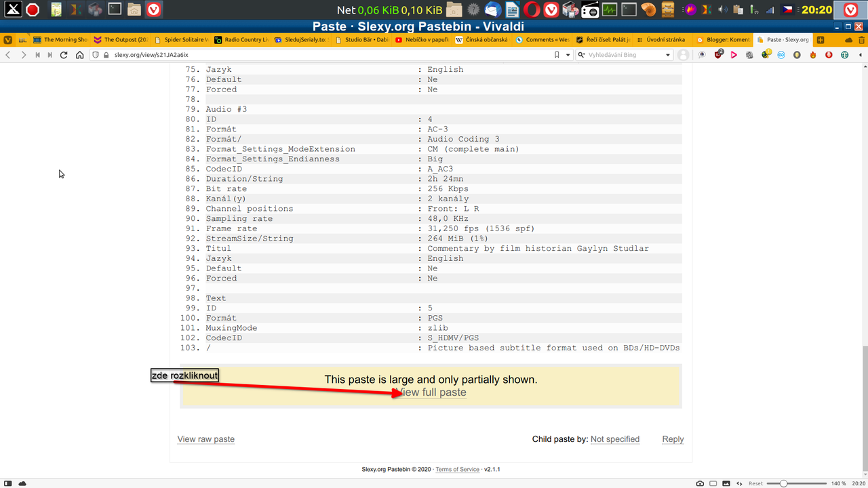Switch to the Blogger: Komentáře tab
868x488 pixels.
(724, 39)
